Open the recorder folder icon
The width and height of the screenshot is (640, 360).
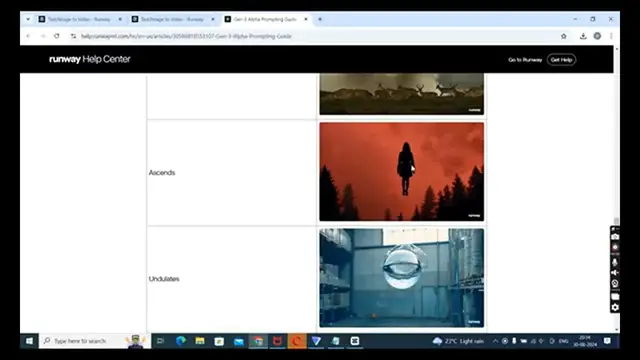click(615, 297)
